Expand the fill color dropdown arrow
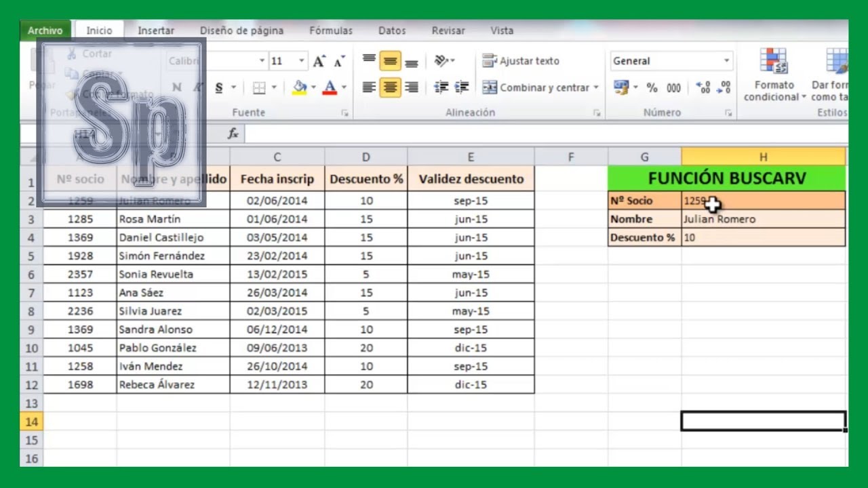 pos(313,87)
